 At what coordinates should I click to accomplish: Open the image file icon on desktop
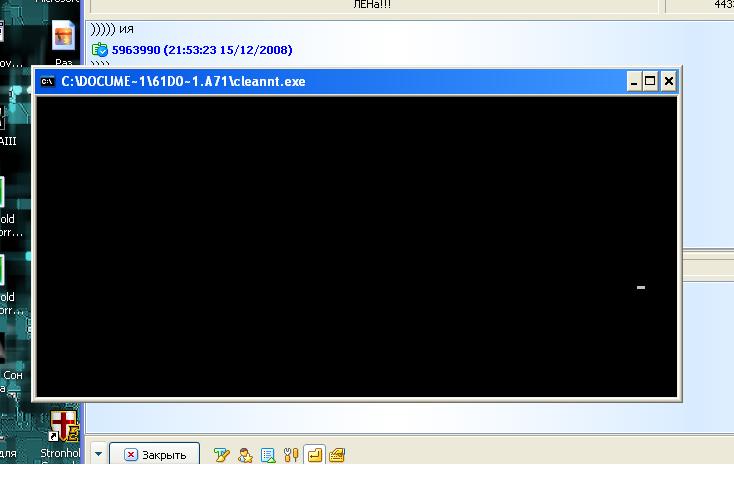[64, 37]
